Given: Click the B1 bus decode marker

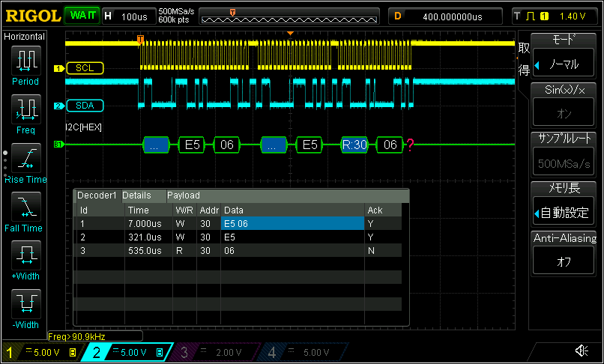Looking at the screenshot, I should click(58, 145).
